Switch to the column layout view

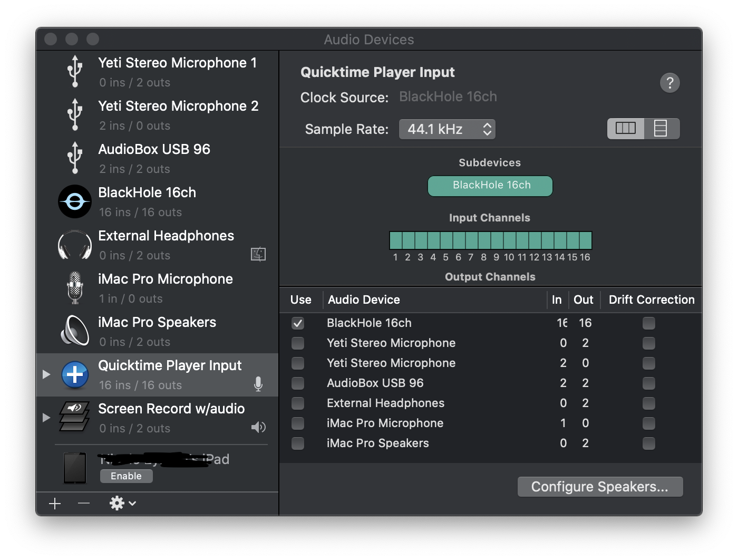[626, 129]
